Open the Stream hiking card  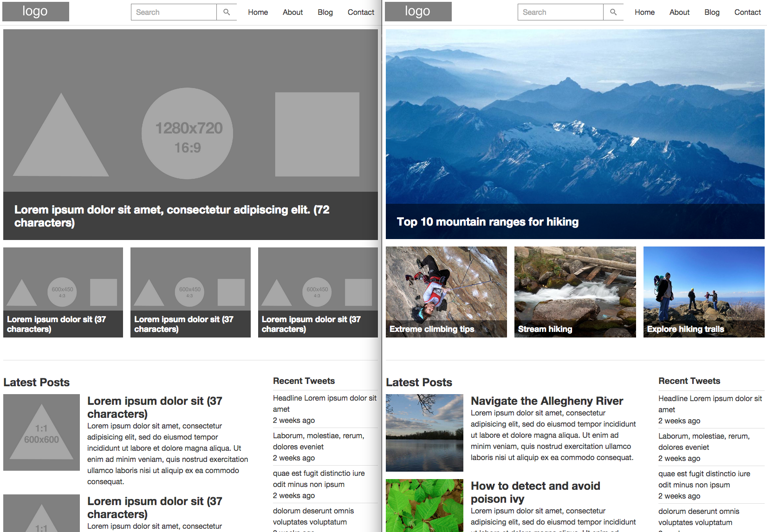[575, 292]
